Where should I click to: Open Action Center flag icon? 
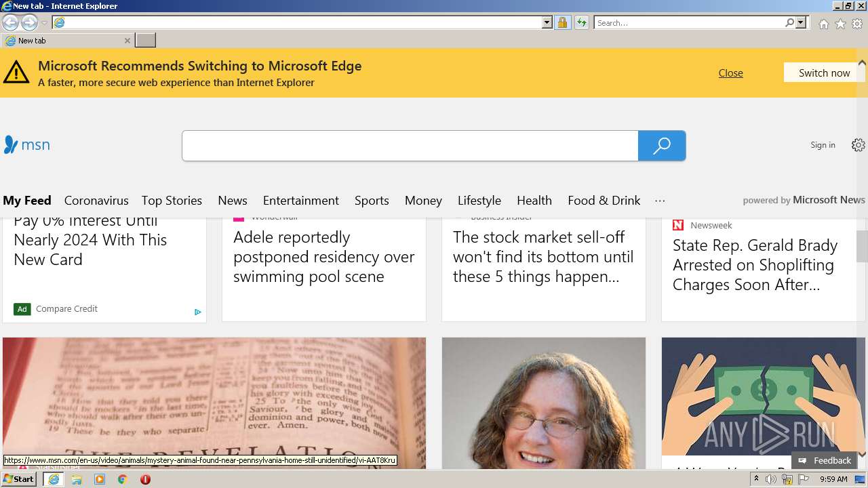(804, 479)
